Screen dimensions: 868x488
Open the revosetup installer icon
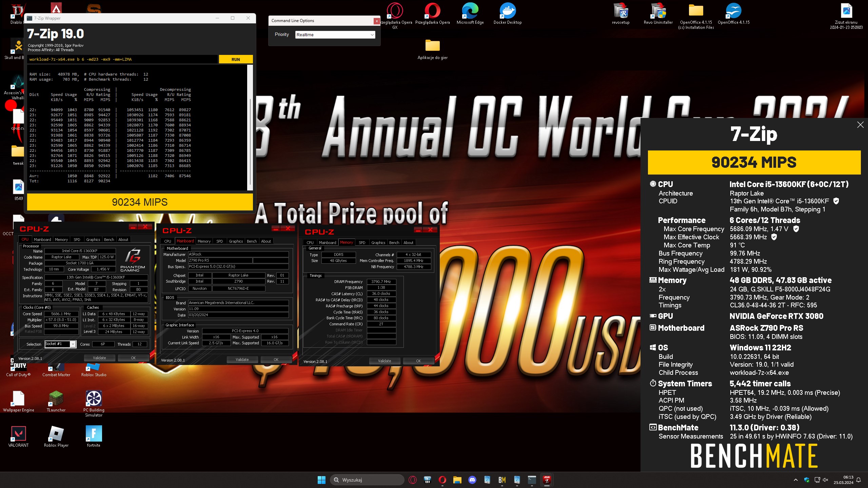click(x=620, y=14)
